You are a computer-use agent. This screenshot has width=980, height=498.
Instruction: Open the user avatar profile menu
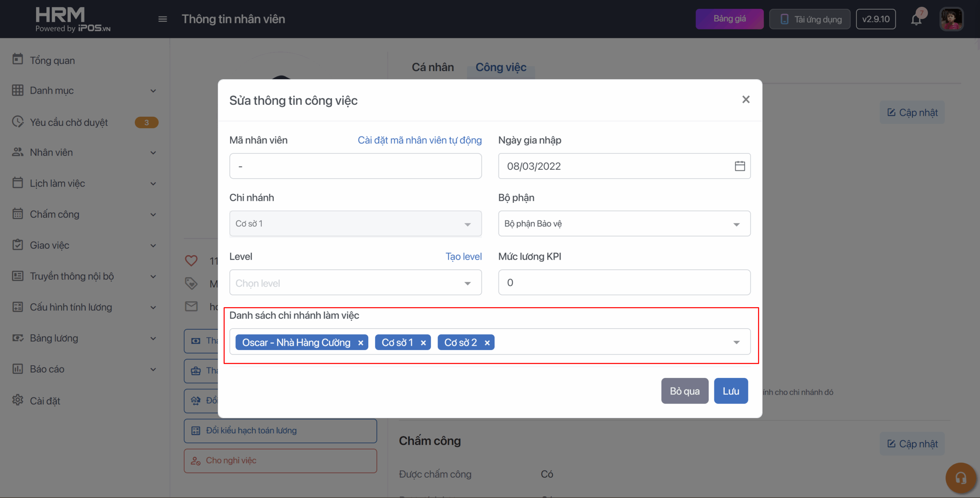pos(951,19)
